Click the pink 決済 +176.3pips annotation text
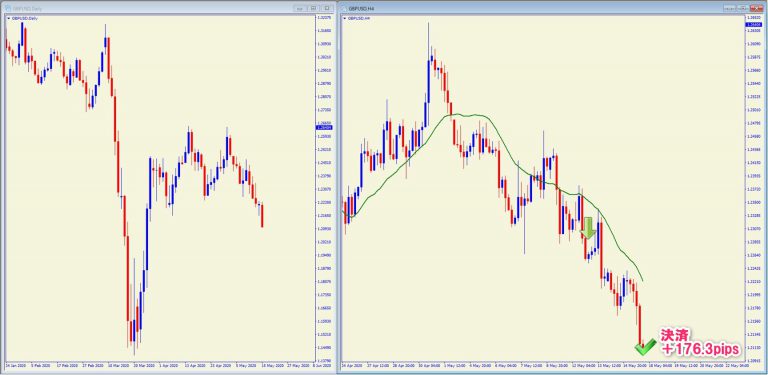768x375 pixels. (x=699, y=342)
